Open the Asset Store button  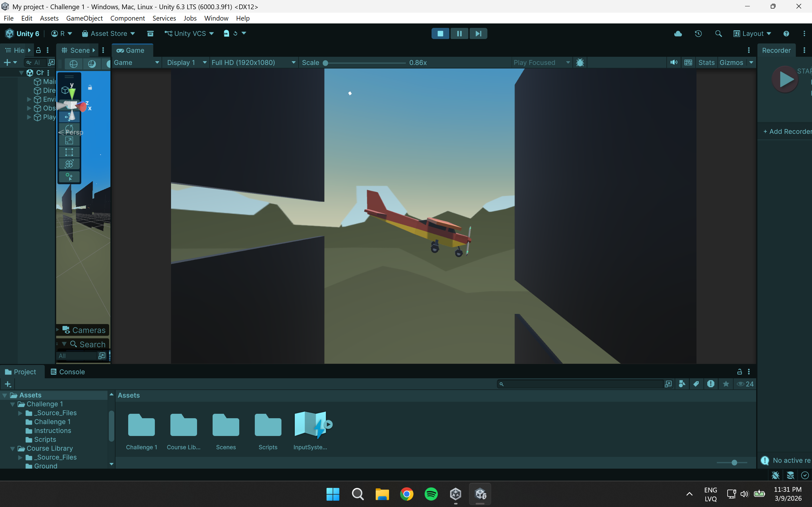109,34
